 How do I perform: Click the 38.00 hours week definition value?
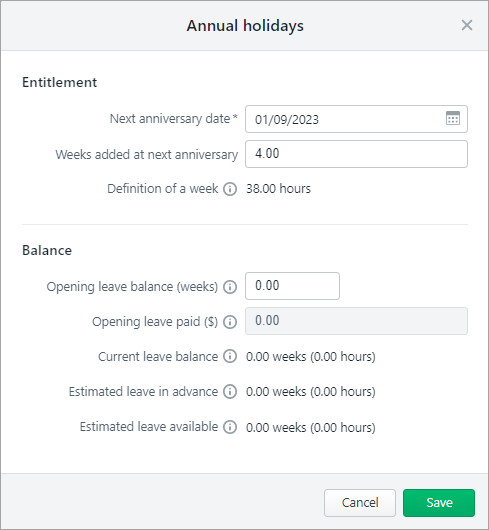coord(278,189)
